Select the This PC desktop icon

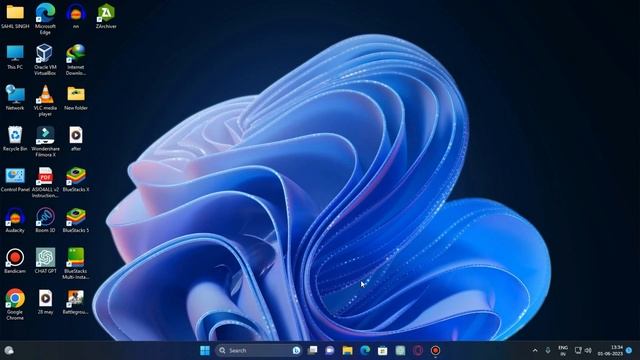(15, 57)
